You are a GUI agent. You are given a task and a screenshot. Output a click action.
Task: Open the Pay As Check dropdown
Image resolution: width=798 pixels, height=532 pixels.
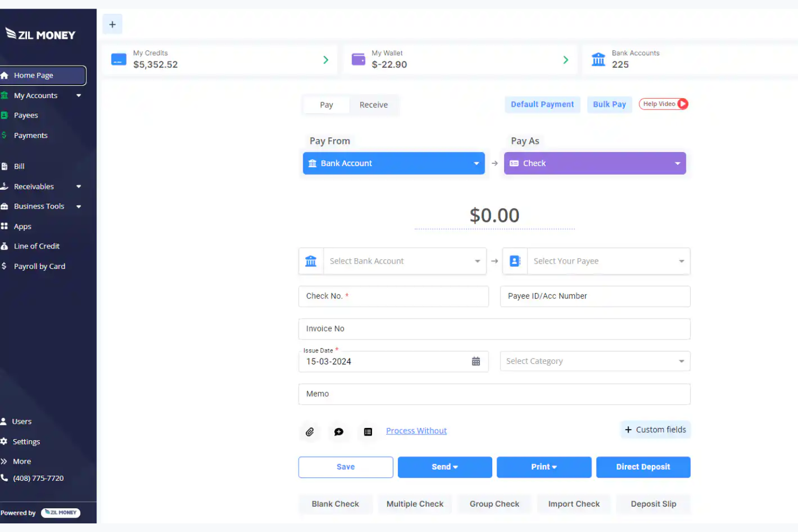[x=595, y=163]
